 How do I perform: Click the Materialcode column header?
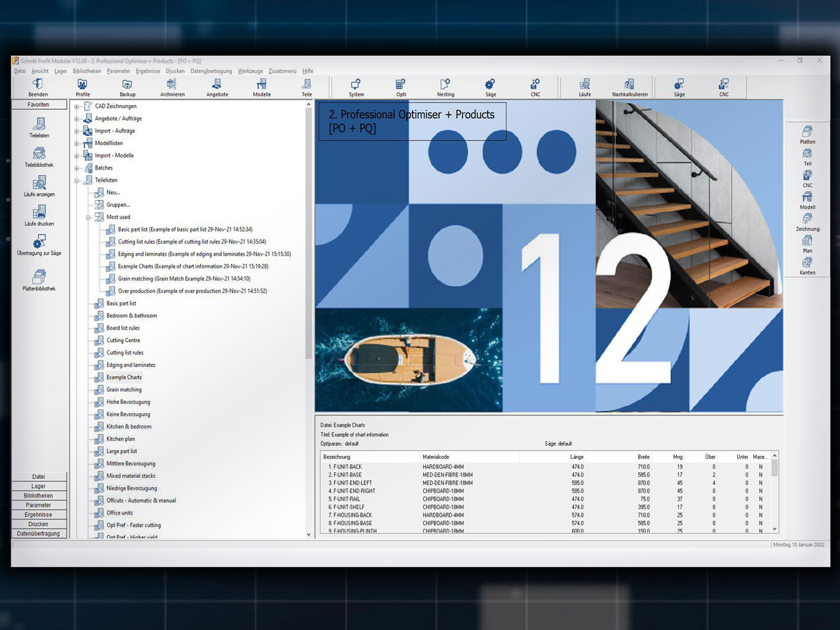[x=436, y=457]
